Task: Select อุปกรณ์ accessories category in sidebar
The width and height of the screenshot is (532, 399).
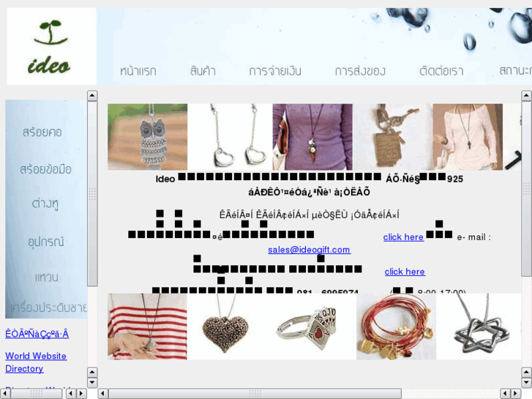Action: tap(46, 242)
